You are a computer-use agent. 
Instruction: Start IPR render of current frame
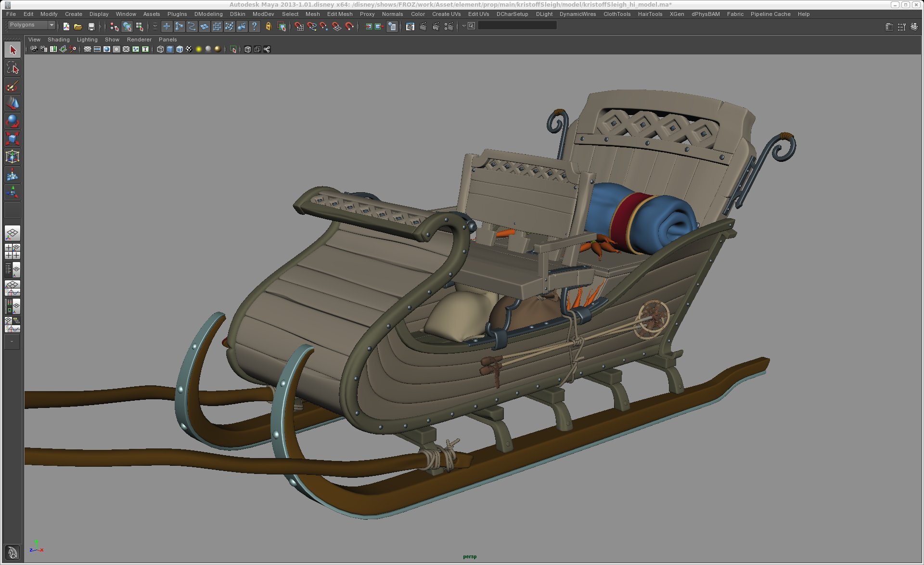[436, 27]
